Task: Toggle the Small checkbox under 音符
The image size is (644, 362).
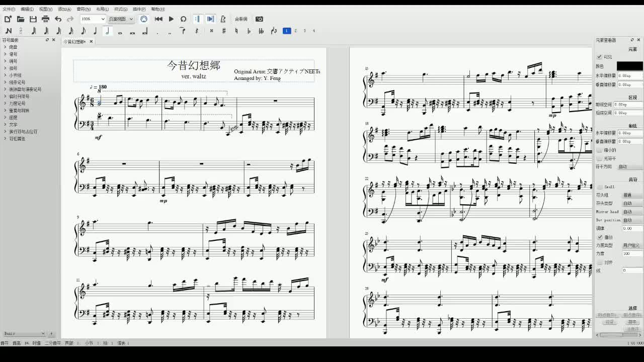Action: pyautogui.click(x=599, y=187)
